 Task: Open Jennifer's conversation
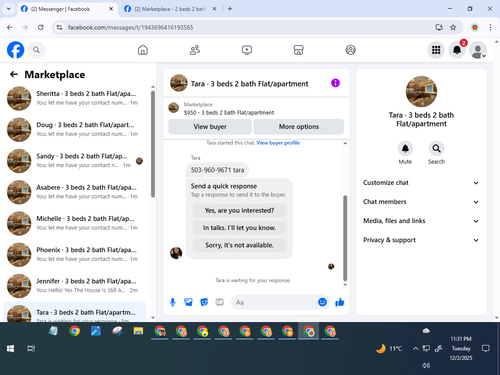tap(75, 286)
